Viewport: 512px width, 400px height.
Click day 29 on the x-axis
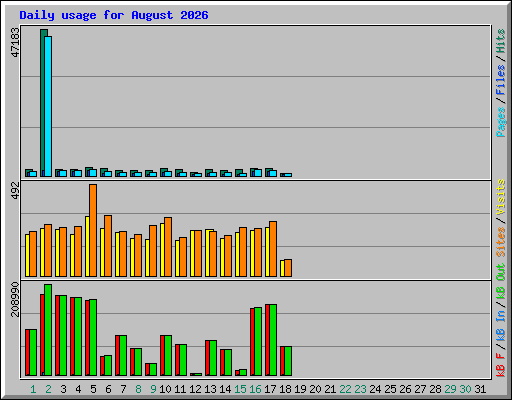click(x=450, y=389)
